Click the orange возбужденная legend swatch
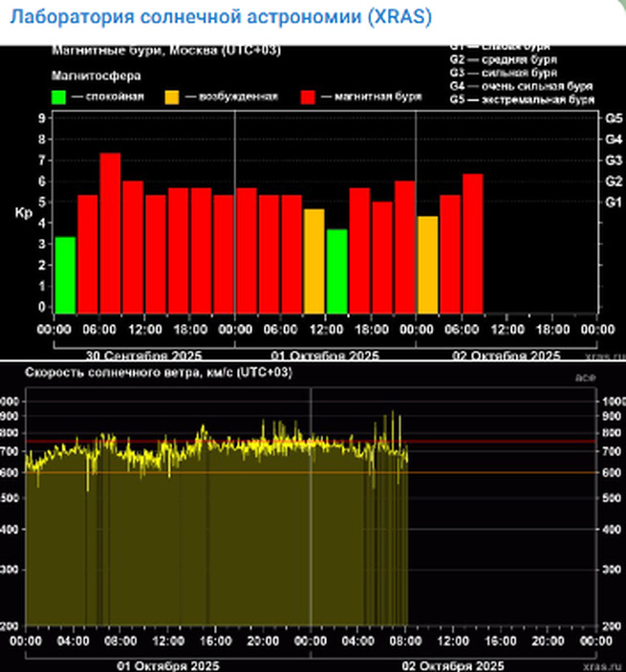Viewport: 626px width, 672px height. [x=172, y=97]
